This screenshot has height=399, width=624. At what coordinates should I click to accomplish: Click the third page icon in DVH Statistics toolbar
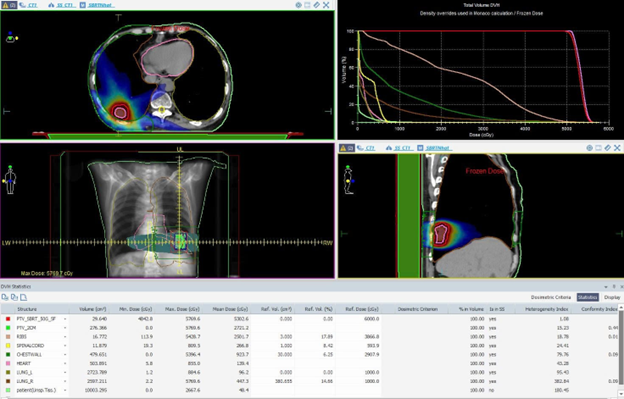tap(23, 297)
